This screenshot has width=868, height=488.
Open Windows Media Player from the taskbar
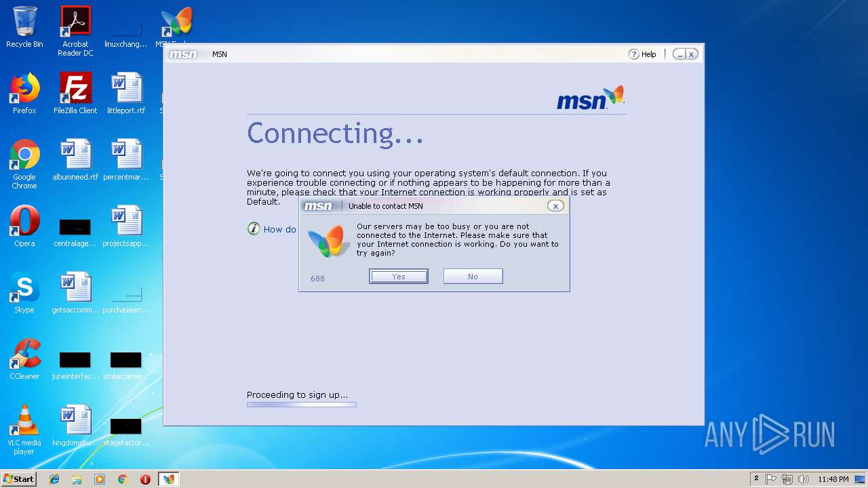tap(100, 479)
